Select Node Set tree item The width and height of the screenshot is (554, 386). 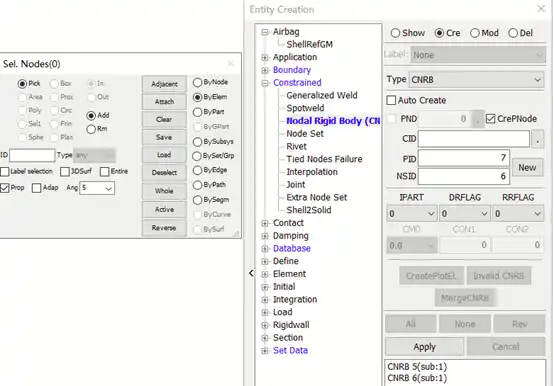pyautogui.click(x=305, y=133)
